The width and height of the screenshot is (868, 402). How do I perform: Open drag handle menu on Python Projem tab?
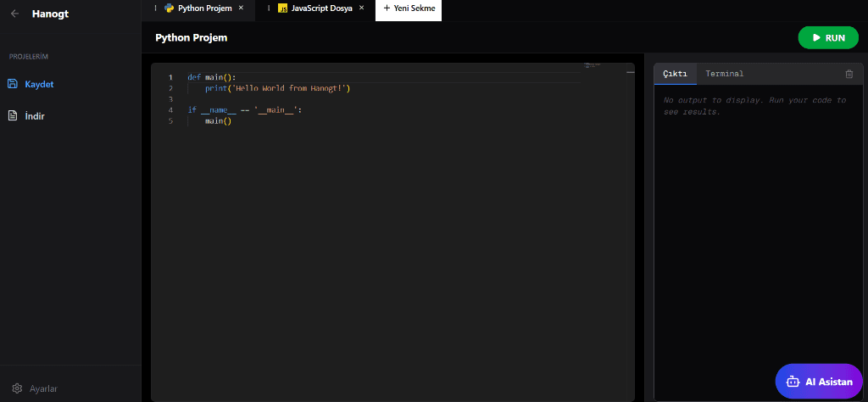[x=155, y=8]
